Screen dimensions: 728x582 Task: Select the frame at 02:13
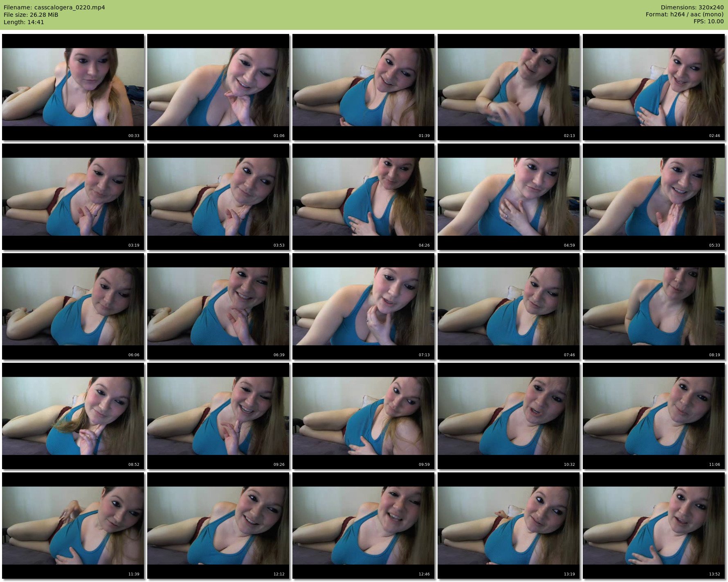coord(509,87)
